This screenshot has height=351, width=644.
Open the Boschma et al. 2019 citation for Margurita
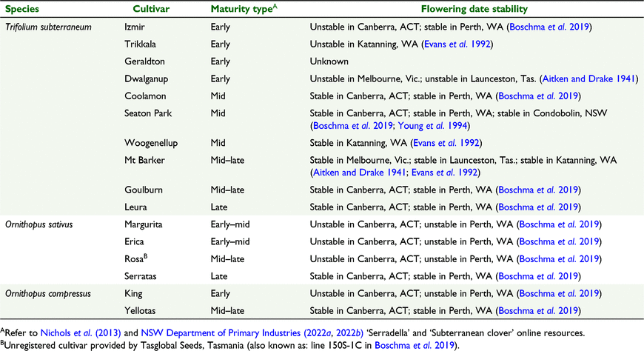(559, 224)
